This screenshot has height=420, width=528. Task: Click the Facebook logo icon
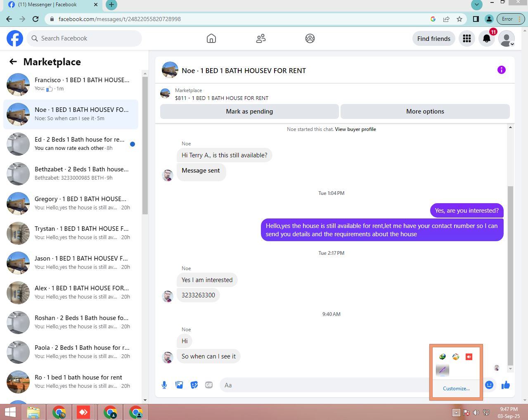(15, 38)
